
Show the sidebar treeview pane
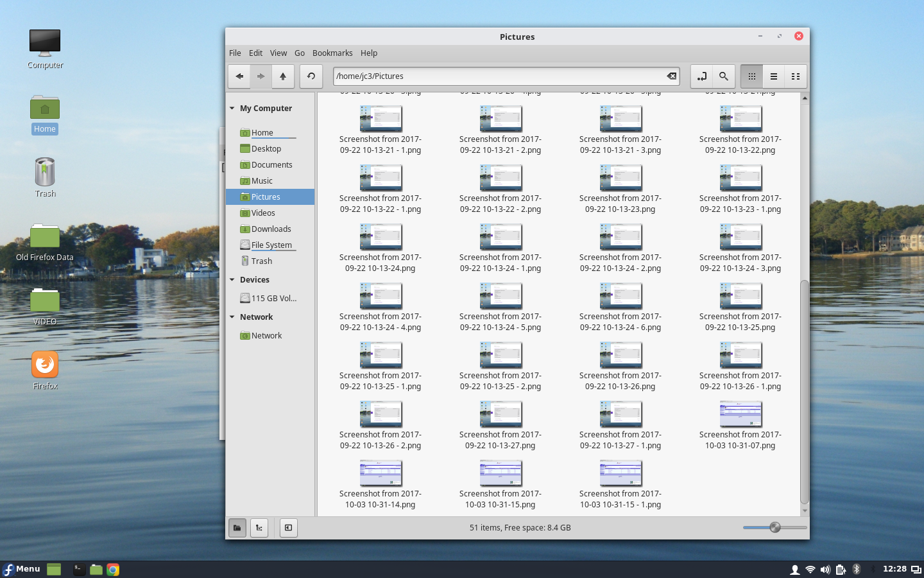(259, 528)
